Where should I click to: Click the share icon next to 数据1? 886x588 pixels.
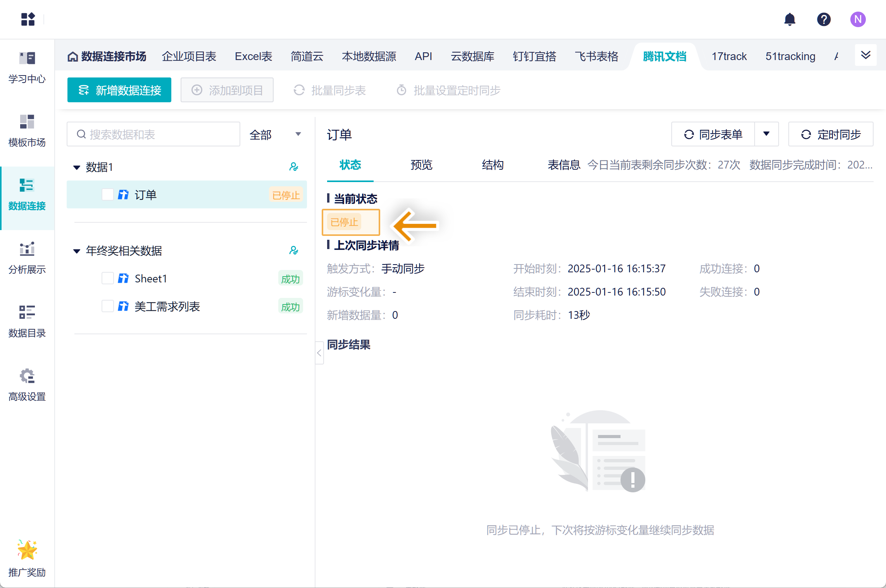[x=294, y=167]
